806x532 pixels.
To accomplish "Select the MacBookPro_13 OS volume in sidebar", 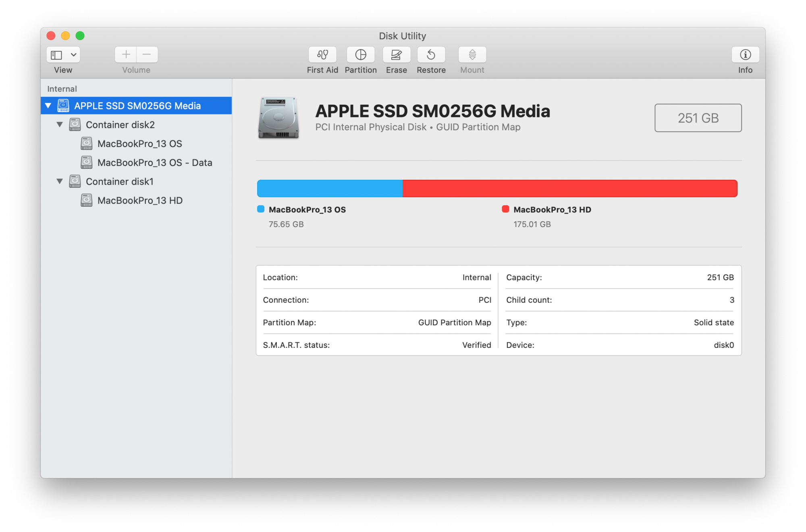I will click(x=139, y=143).
